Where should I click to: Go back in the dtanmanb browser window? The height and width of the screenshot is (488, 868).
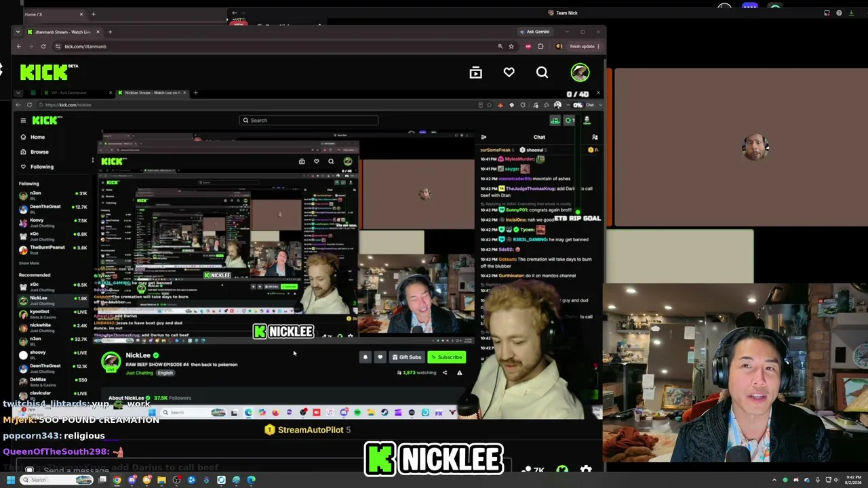click(19, 46)
